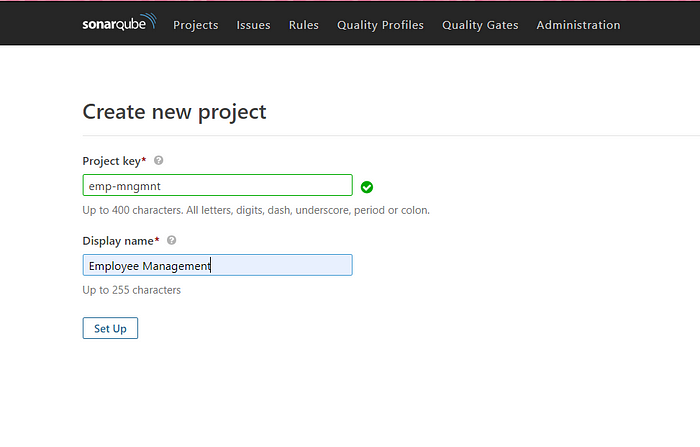Focus the Project key field containing emp-mngmnt
This screenshot has height=447, width=700.
click(217, 185)
